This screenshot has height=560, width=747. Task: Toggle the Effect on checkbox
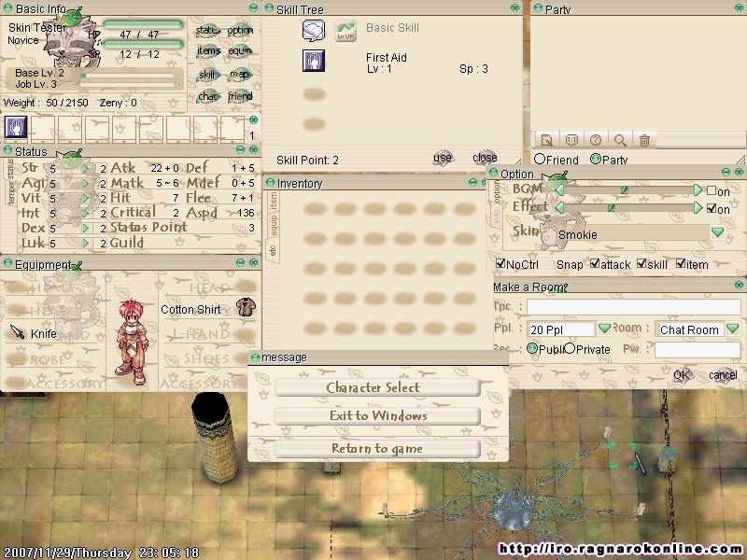point(712,207)
